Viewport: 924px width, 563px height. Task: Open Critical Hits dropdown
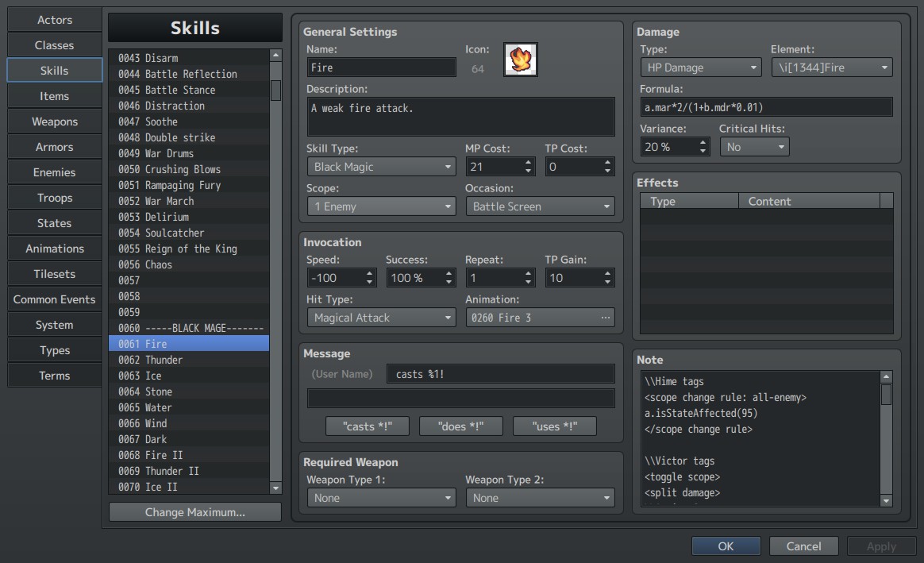pyautogui.click(x=754, y=147)
